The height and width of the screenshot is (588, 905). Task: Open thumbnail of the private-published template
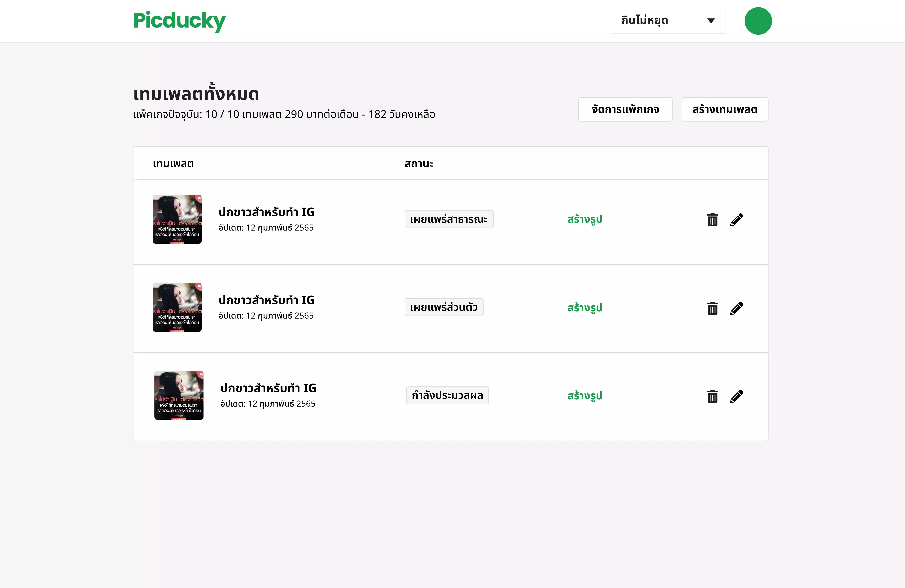[x=177, y=307]
